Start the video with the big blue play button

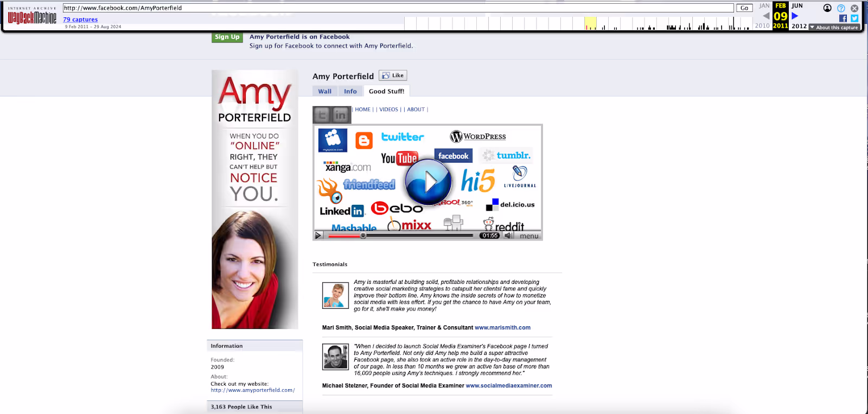click(429, 182)
